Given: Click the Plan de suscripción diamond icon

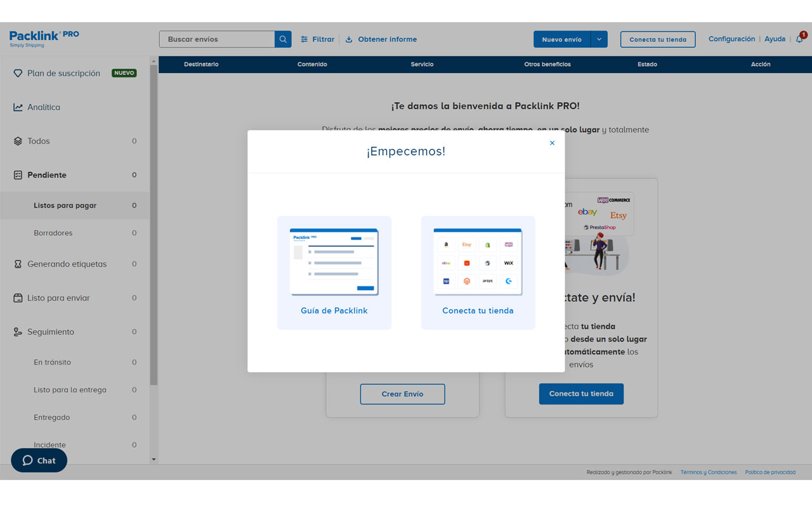Looking at the screenshot, I should coord(18,73).
